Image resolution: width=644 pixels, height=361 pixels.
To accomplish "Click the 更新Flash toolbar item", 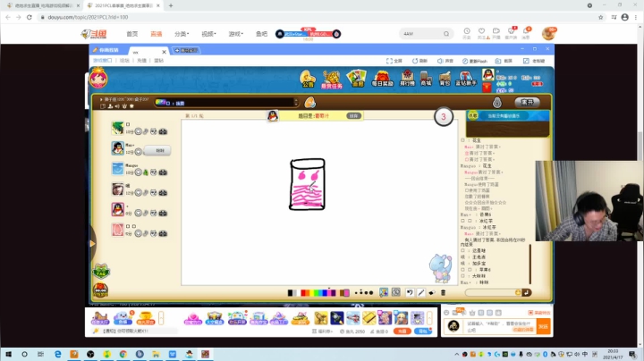I will (474, 61).
